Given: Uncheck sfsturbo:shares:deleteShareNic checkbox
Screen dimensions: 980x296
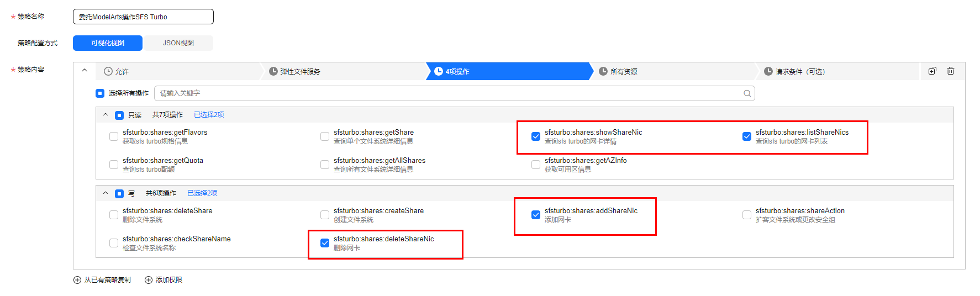Looking at the screenshot, I should tap(325, 243).
